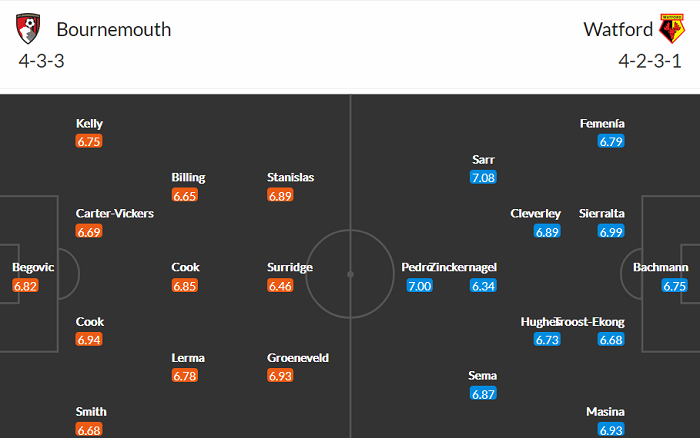The image size is (700, 438).
Task: Select Cleverley in Watford midfield
Action: click(x=535, y=213)
